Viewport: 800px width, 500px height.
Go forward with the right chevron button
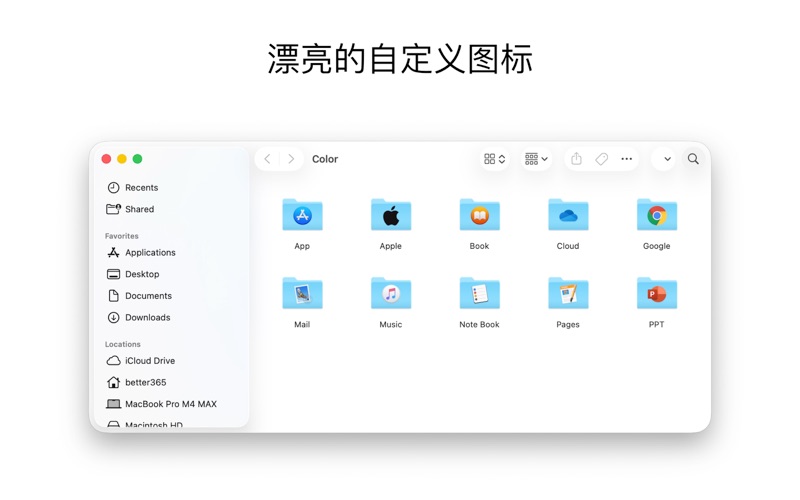click(x=291, y=159)
